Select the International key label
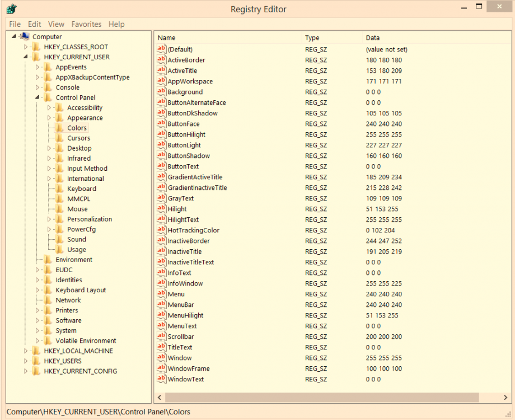515x420 pixels. tap(86, 179)
